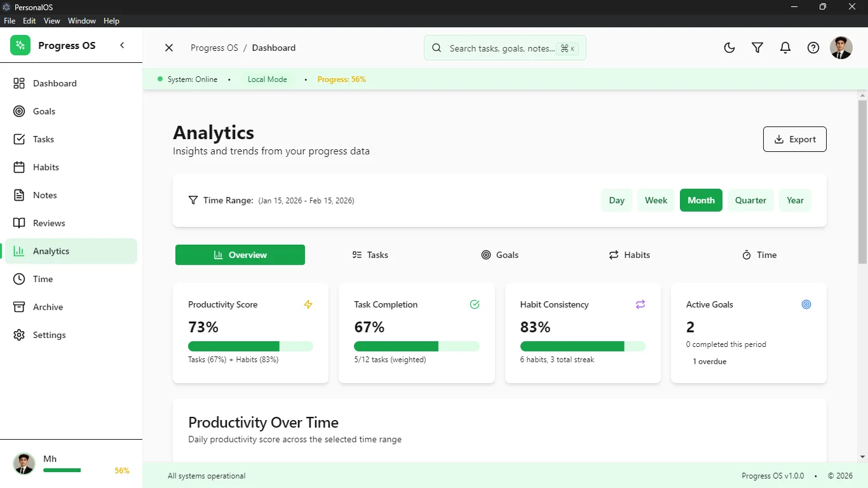Open the File menu

click(x=10, y=21)
